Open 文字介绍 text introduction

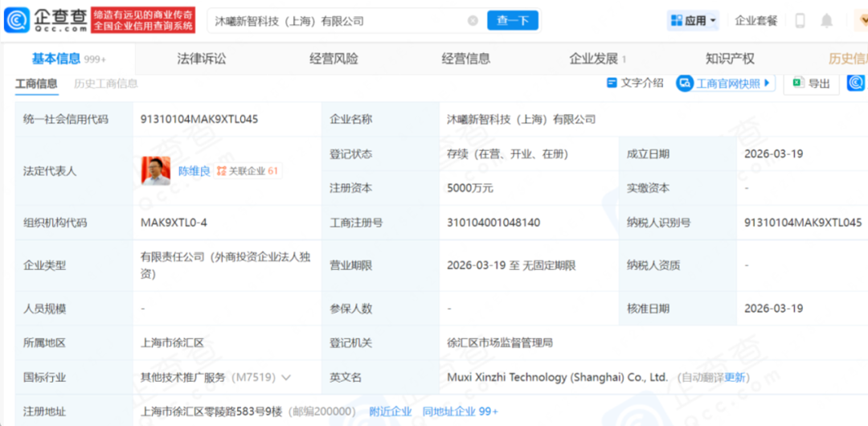pos(635,83)
